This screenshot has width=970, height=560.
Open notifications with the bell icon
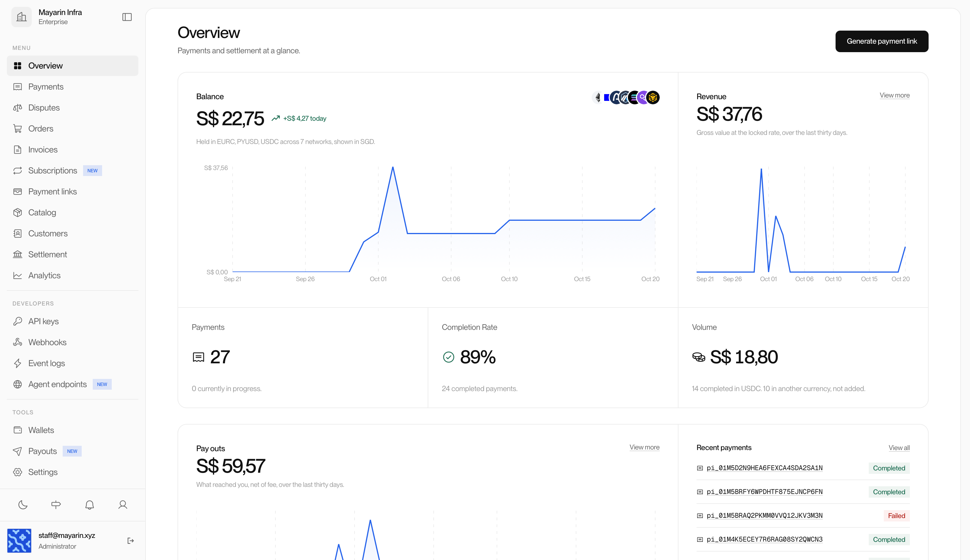(x=90, y=505)
